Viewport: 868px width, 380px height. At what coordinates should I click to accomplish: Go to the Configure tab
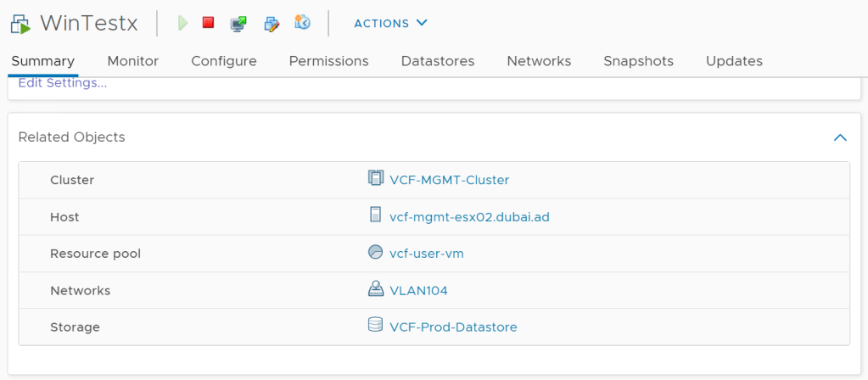click(x=224, y=61)
